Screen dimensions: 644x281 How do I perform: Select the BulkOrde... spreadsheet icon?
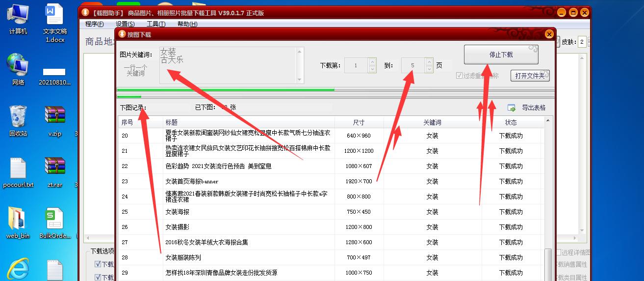[x=55, y=223]
